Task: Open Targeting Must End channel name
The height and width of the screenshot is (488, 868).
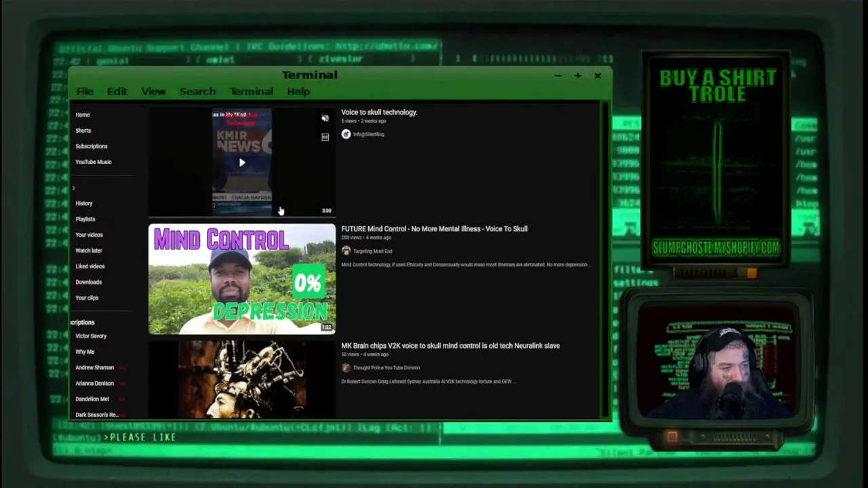Action: click(373, 251)
